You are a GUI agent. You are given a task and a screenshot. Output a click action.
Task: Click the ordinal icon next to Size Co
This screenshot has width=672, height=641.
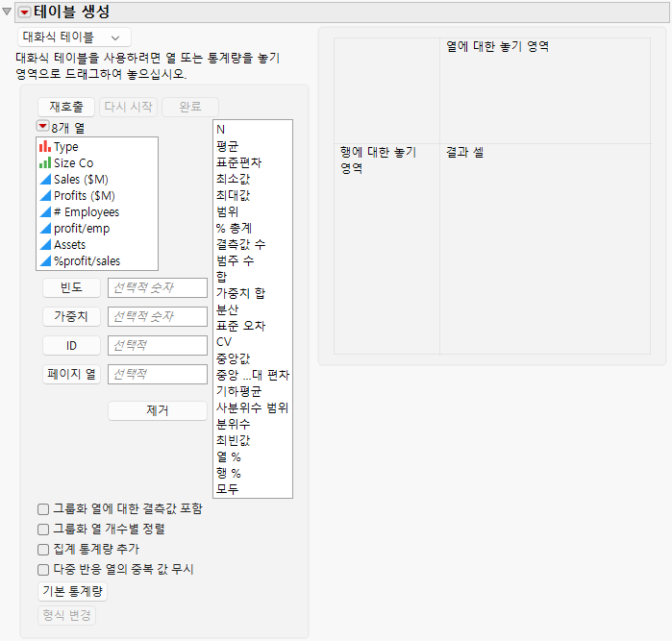[45, 162]
